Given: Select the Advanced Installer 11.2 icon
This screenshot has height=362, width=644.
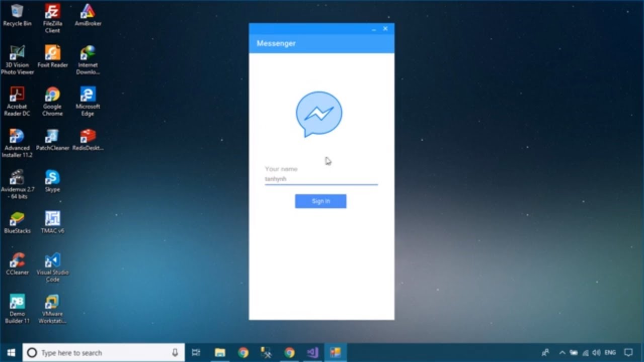Looking at the screenshot, I should (x=17, y=143).
